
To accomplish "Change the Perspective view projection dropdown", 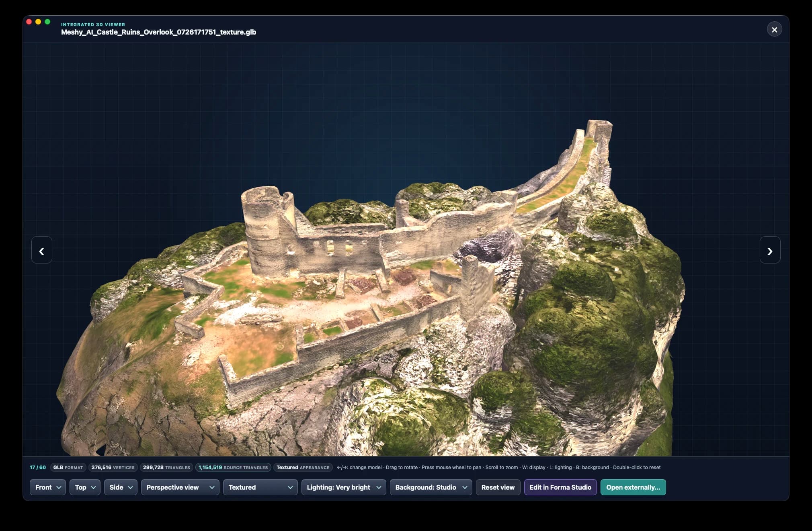I will tap(180, 487).
